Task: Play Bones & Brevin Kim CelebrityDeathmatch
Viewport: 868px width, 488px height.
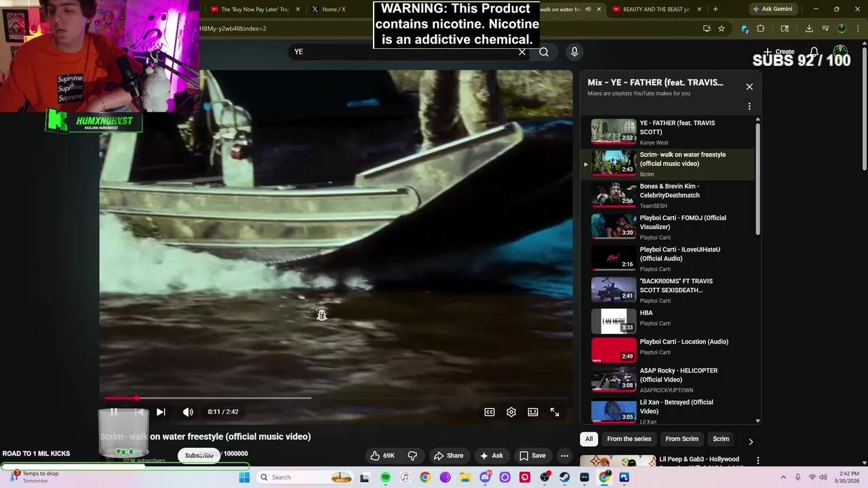Action: (x=668, y=195)
